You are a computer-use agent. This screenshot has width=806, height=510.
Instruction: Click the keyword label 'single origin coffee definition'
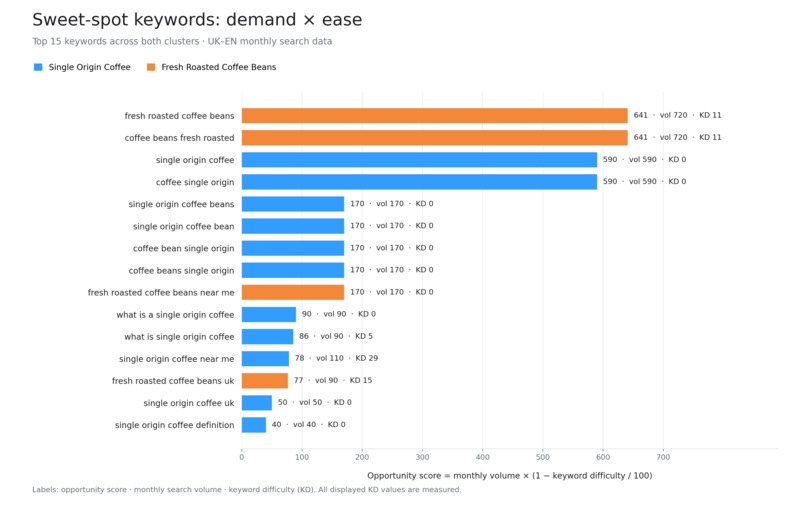(174, 425)
